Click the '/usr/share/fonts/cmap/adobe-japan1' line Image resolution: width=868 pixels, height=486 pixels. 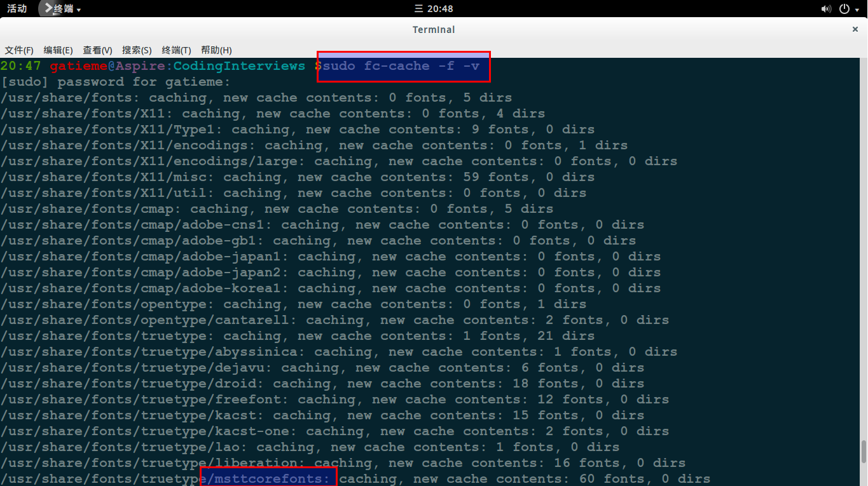[331, 257]
